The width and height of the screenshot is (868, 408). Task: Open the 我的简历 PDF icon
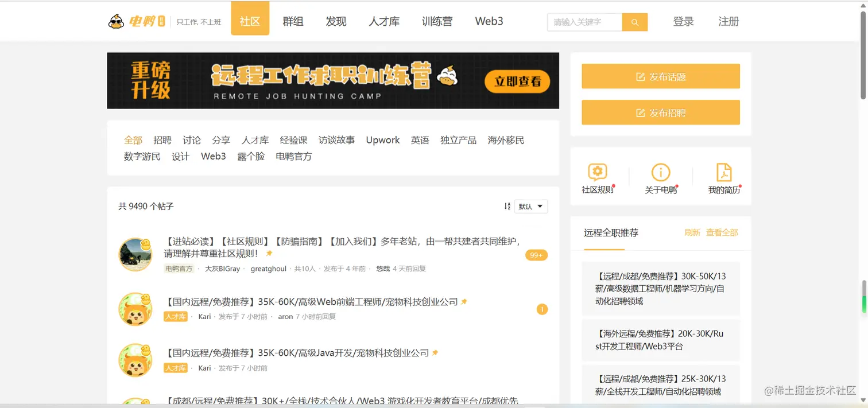724,172
